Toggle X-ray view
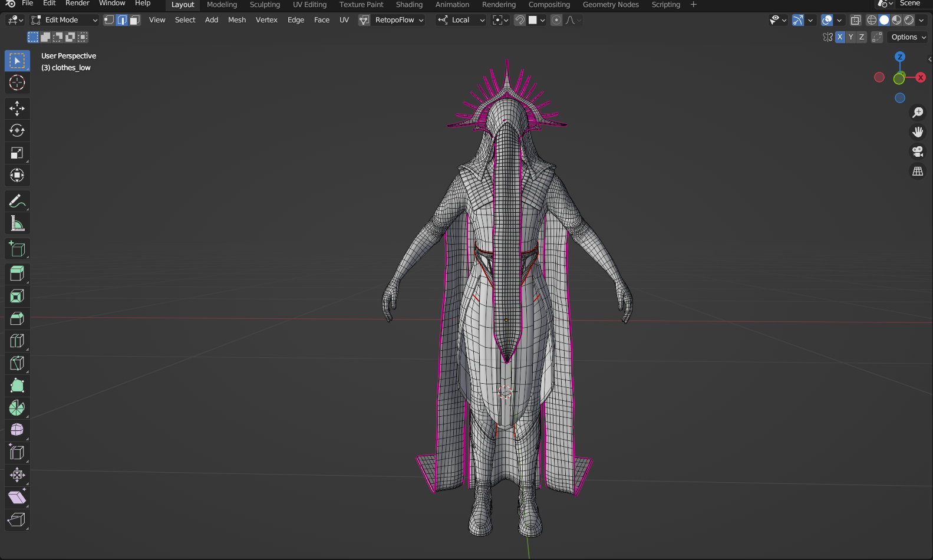This screenshot has height=560, width=933. (x=856, y=20)
